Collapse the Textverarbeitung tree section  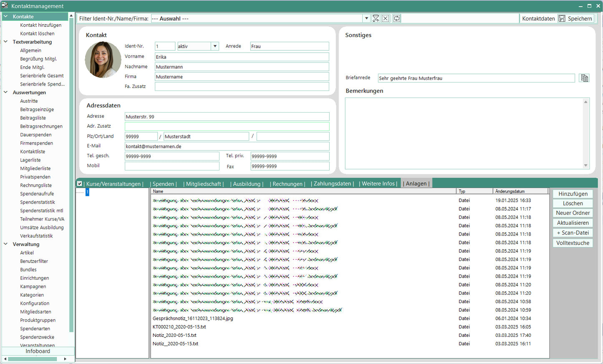[x=6, y=42]
